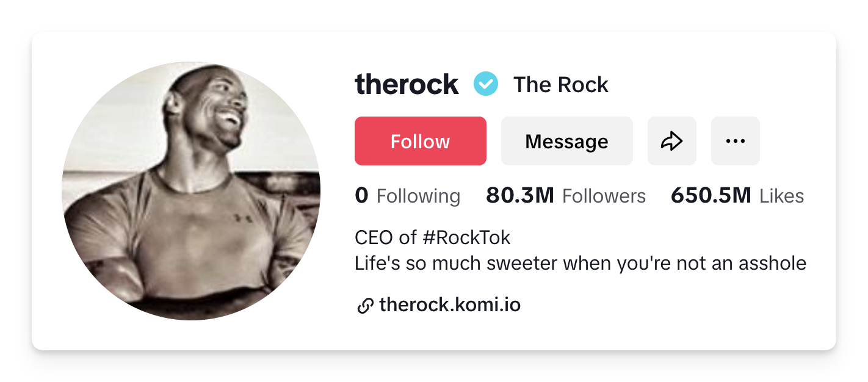Visit the therock.komi.io link
The width and height of the screenshot is (868, 382).
click(450, 305)
